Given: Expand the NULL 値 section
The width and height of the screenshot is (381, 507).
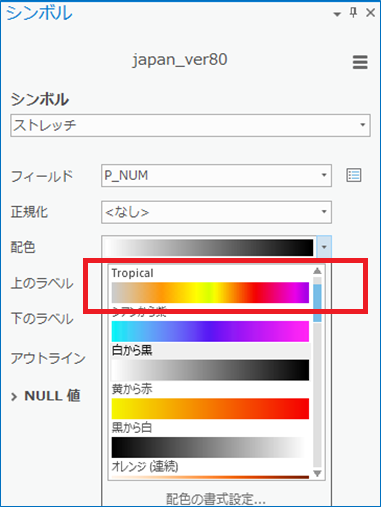Looking at the screenshot, I should point(14,397).
